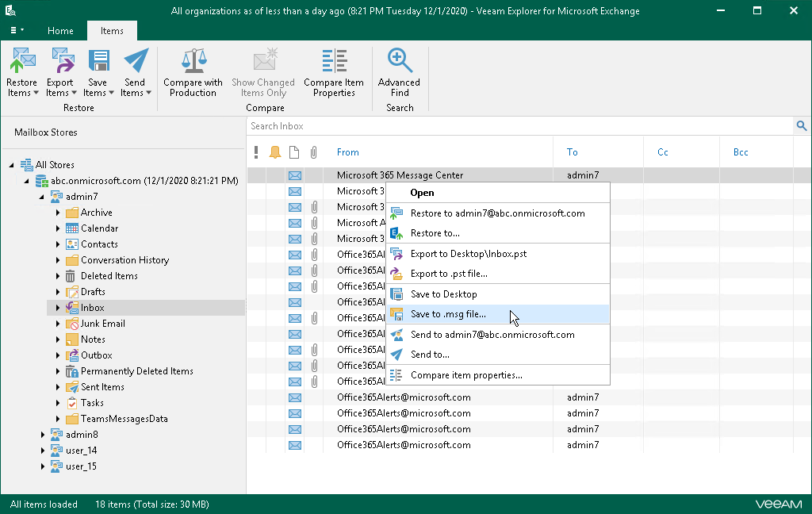Expand the Archive folder tree node

58,213
